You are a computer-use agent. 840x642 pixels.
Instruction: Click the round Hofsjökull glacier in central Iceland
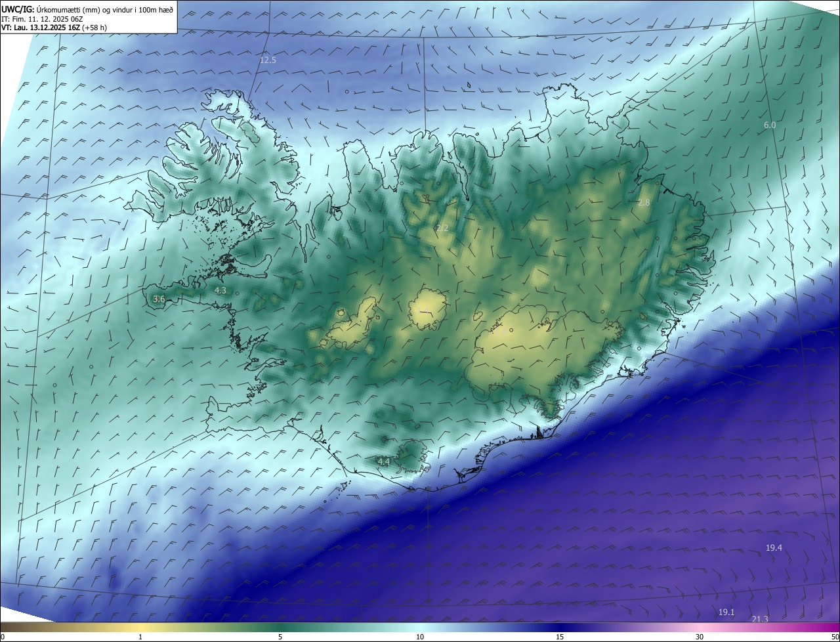pyautogui.click(x=427, y=310)
